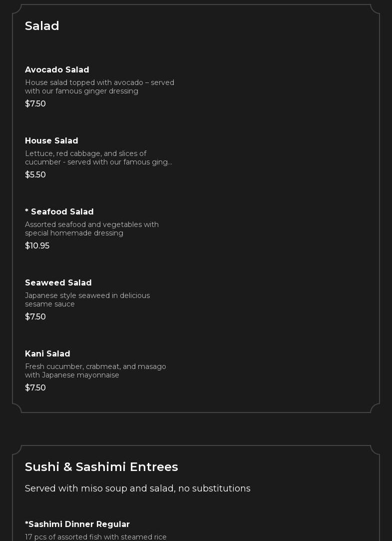This screenshot has height=541, width=392.
Task: Open the Avocado Salad menu item
Action: (x=57, y=70)
